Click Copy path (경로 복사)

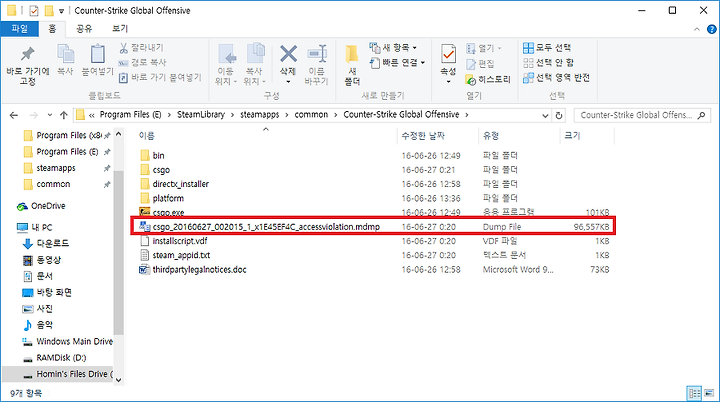[x=142, y=62]
